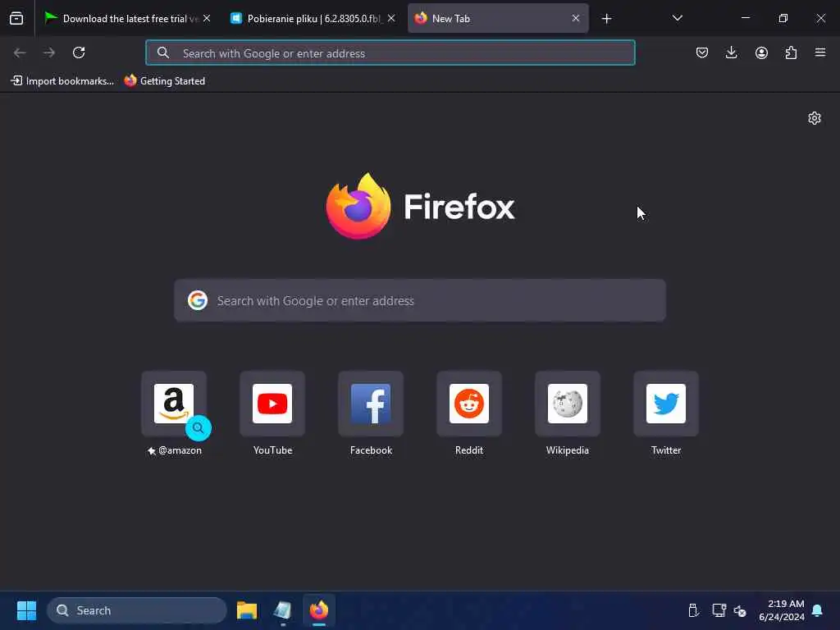Click the Firefox logo on the page
Image resolution: width=840 pixels, height=630 pixels.
[358, 206]
